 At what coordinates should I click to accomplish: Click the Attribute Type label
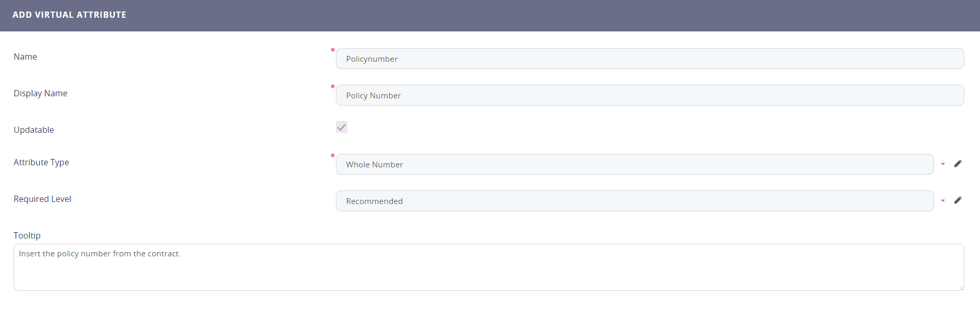[x=41, y=162]
